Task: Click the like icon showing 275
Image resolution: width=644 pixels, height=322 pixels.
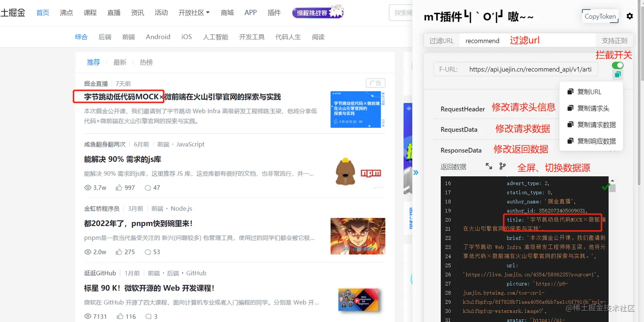Action: [119, 252]
